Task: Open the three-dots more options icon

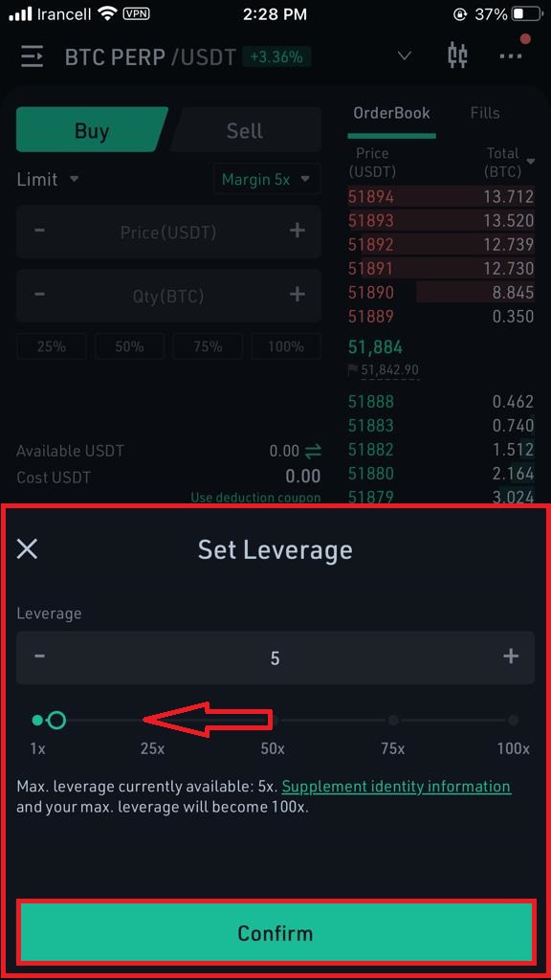Action: 511,56
